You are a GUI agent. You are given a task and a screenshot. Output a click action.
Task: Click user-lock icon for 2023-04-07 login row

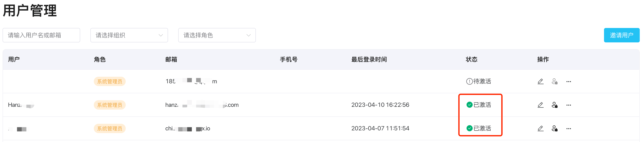(554, 129)
